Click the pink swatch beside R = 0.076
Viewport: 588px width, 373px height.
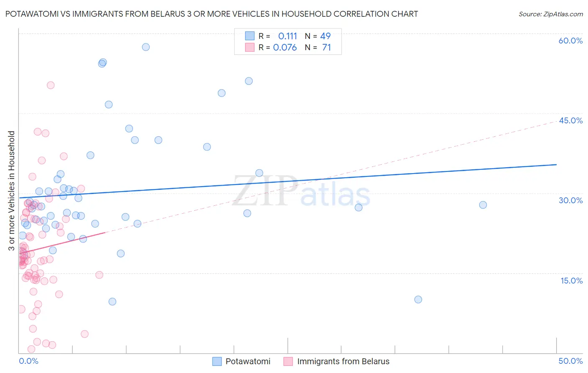250,47
